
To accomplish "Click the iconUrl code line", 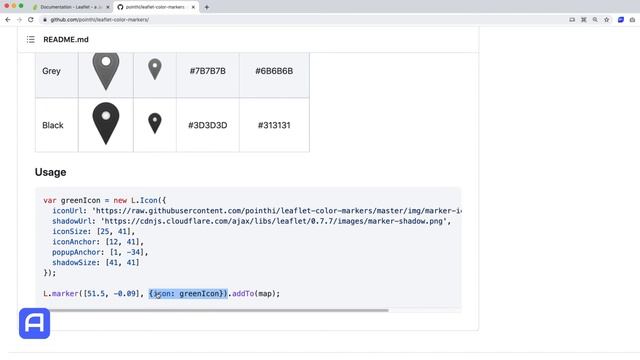I will [x=257, y=211].
